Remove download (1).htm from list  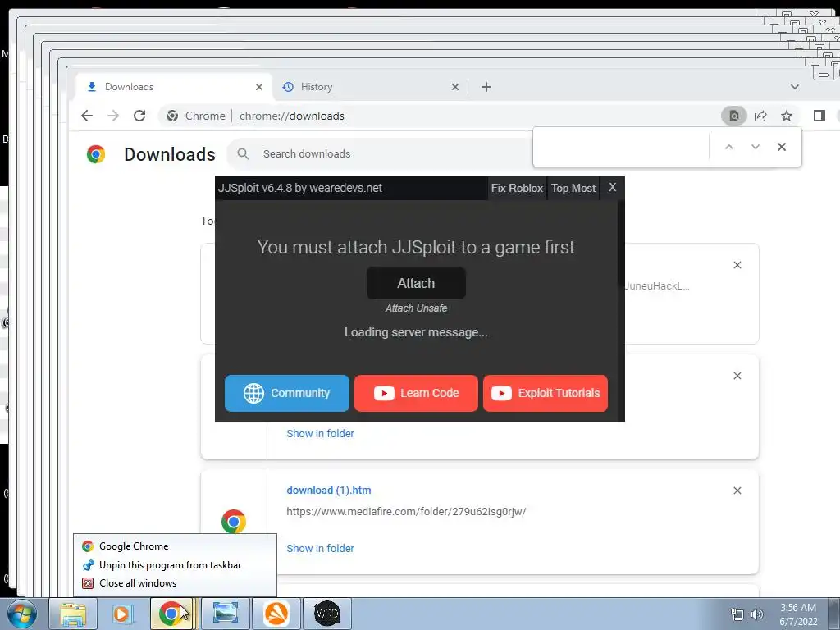click(x=737, y=491)
